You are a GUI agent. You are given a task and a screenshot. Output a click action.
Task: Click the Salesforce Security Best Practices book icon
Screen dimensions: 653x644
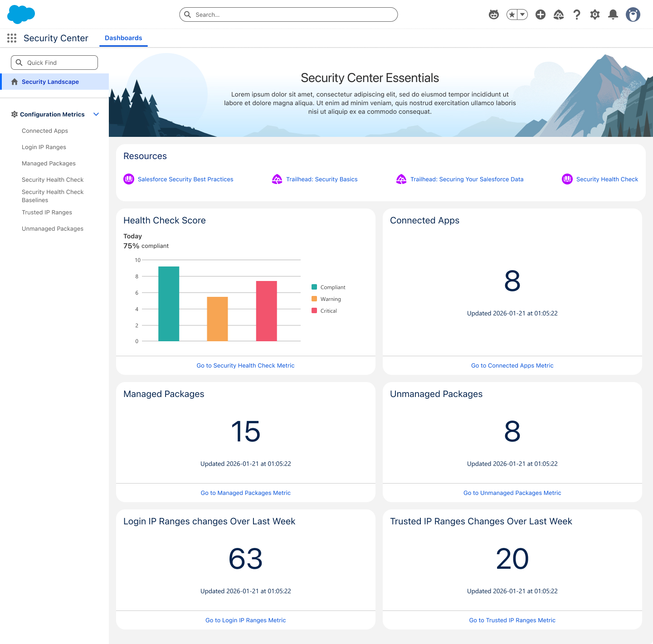129,179
